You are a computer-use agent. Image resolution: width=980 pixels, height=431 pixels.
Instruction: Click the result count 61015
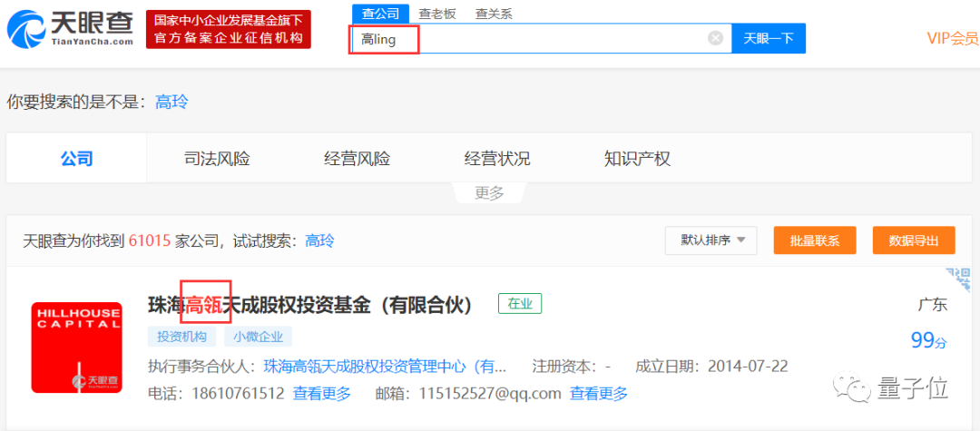click(x=150, y=240)
